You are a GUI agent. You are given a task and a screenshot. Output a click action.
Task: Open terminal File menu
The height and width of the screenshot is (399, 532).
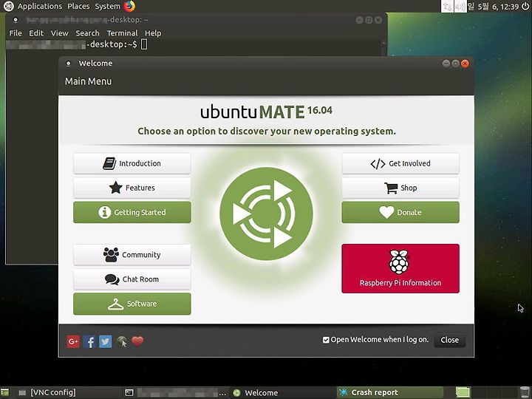click(16, 33)
